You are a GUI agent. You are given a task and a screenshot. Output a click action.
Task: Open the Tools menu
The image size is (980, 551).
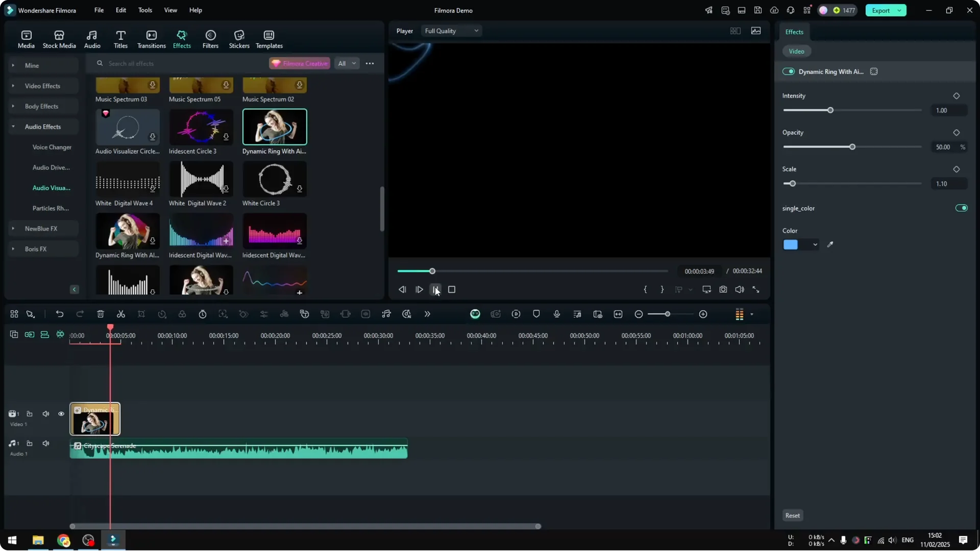coord(144,10)
